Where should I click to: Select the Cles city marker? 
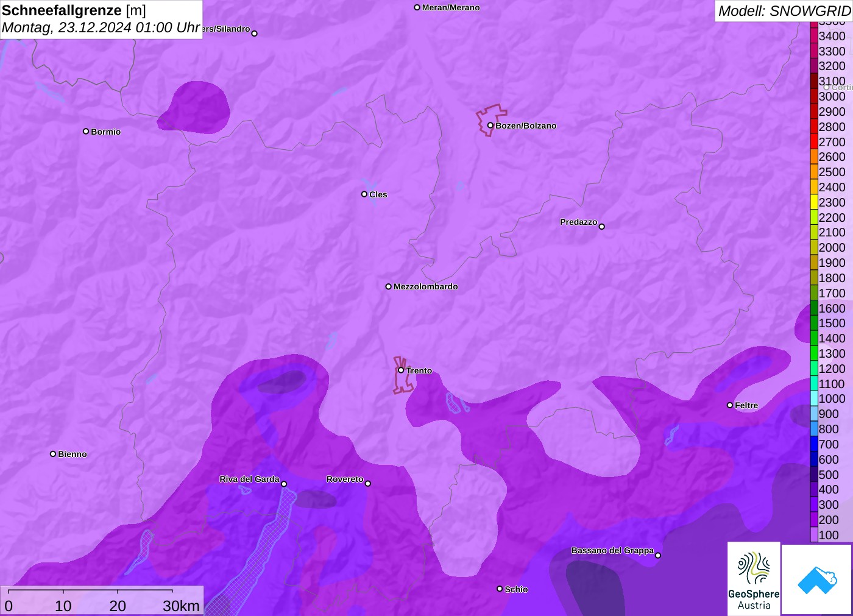364,194
